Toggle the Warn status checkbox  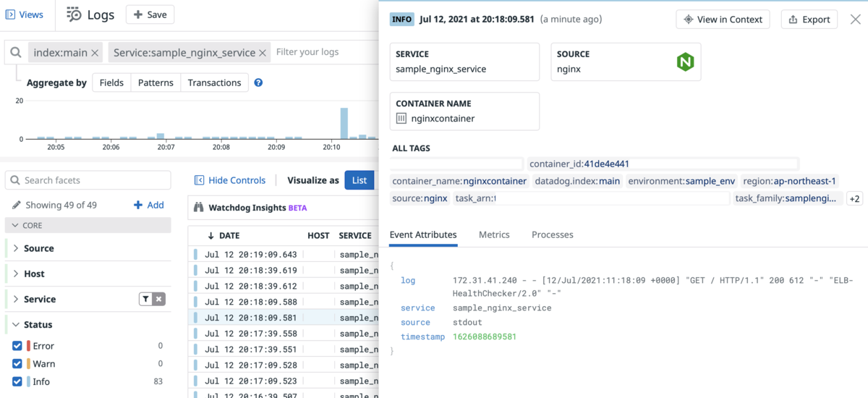(x=17, y=364)
